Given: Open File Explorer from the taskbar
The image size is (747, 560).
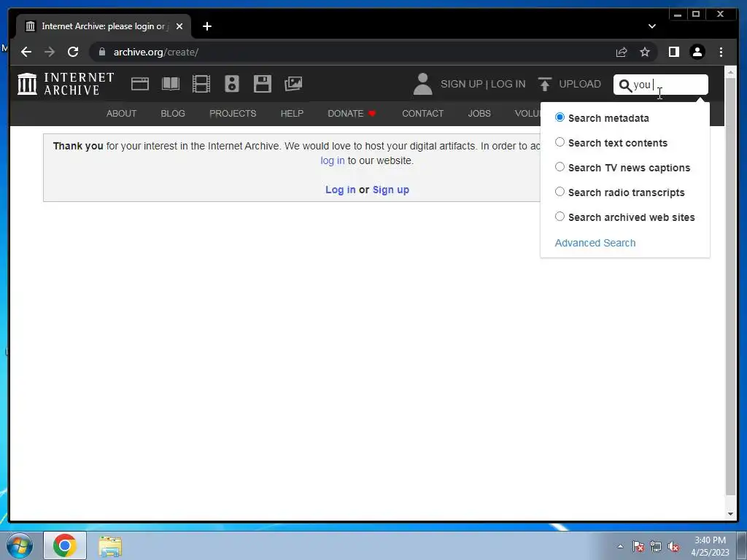Looking at the screenshot, I should (110, 547).
